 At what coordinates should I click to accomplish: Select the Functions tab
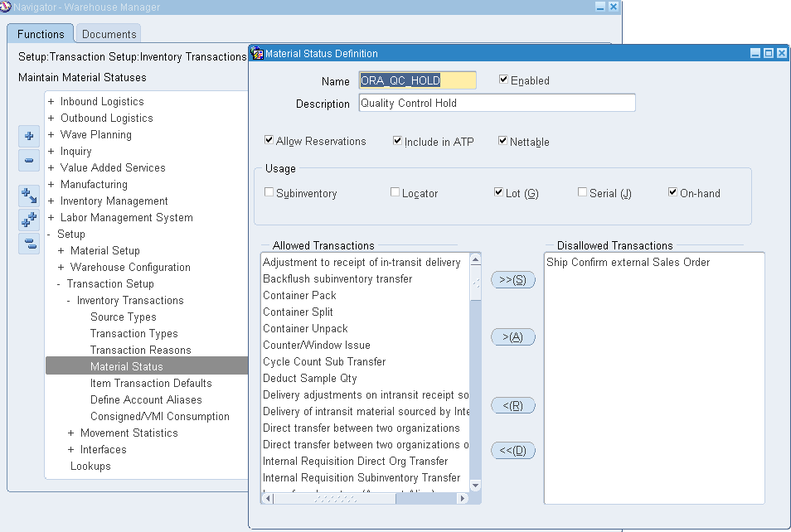[40, 34]
